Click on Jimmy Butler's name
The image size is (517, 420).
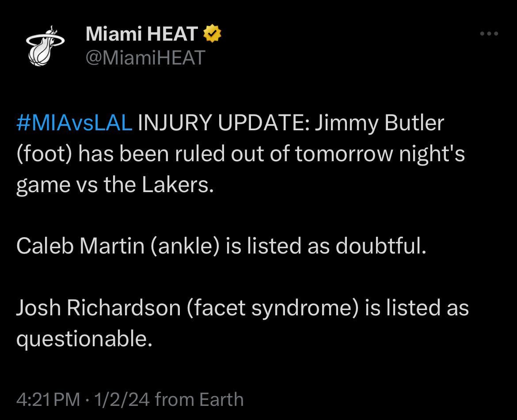tap(379, 124)
